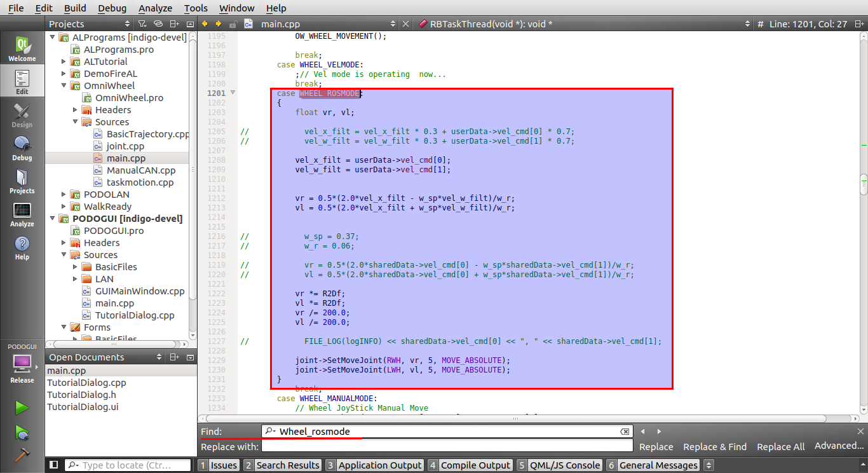This screenshot has width=868, height=473.
Task: Open TutorialDialog.ui in Open Documents
Action: tap(83, 407)
